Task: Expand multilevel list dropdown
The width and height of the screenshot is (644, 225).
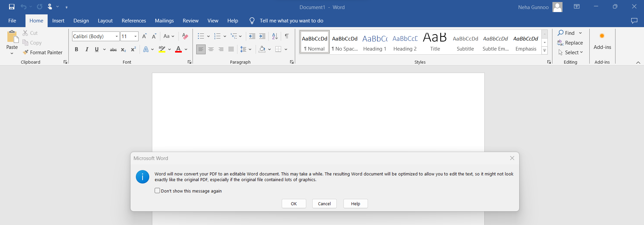Action: click(x=240, y=36)
